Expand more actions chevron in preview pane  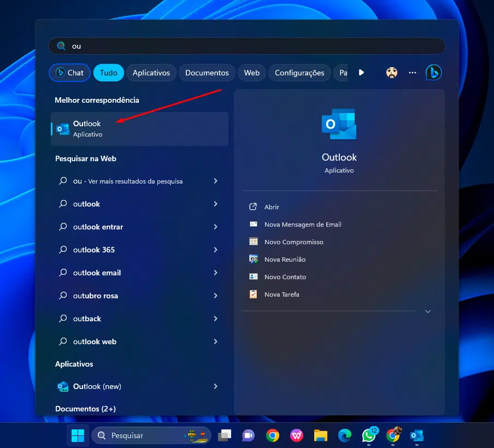pyautogui.click(x=427, y=311)
